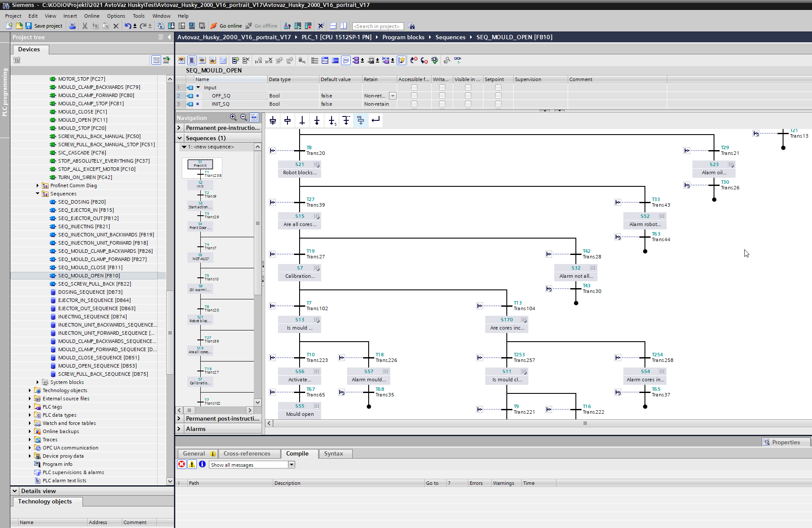Click the sequence editor horizontal scrollbar
The width and height of the screenshot is (812, 528).
[x=585, y=423]
